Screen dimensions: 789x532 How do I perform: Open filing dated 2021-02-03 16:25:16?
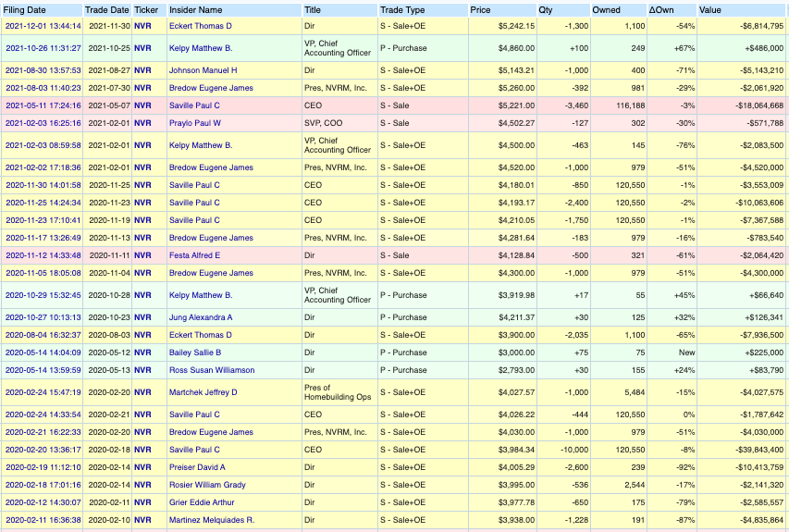(x=43, y=123)
